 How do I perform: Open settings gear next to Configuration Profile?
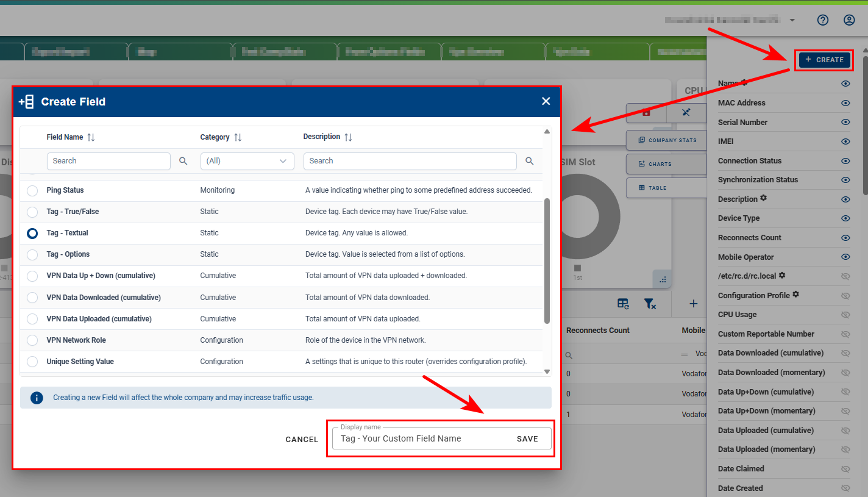coord(795,295)
